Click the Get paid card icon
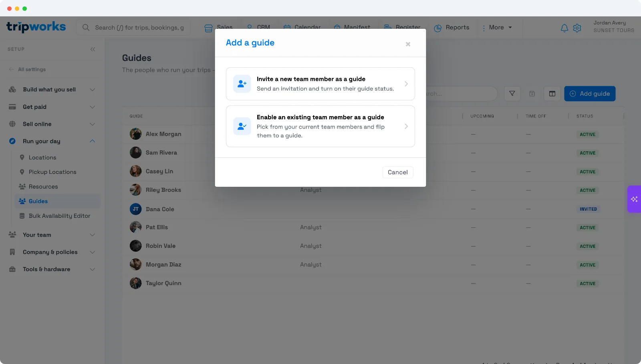The image size is (641, 364). click(x=12, y=107)
